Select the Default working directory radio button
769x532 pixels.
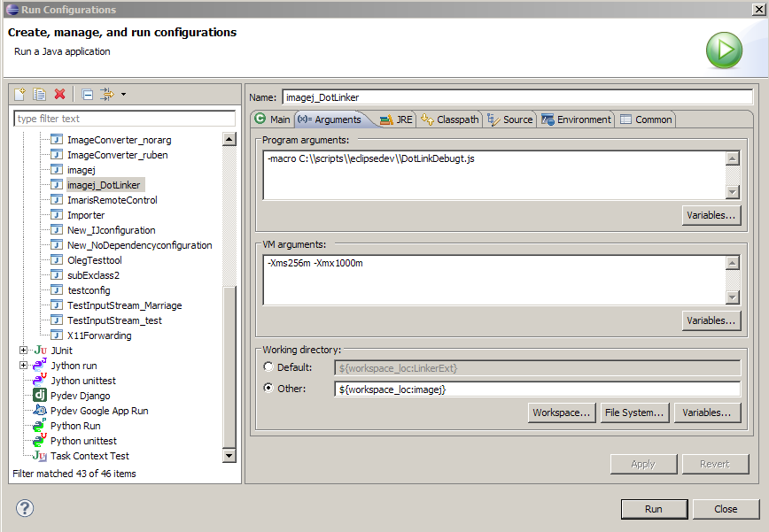[x=268, y=367]
